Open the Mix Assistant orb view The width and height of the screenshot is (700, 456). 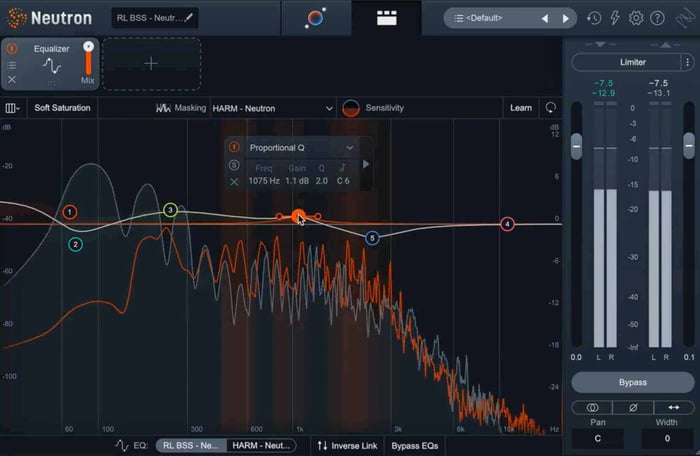pos(316,18)
